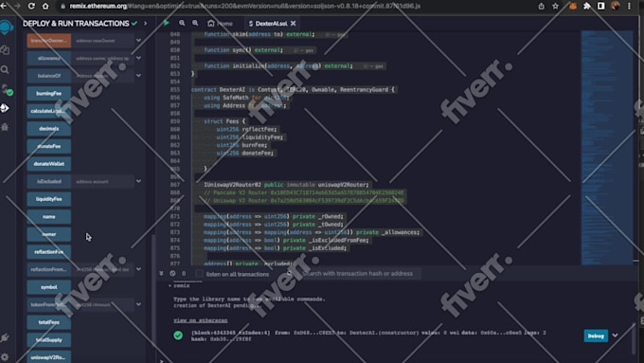Click the allowance function button
Viewport: 644px width, 363px height.
coord(49,59)
